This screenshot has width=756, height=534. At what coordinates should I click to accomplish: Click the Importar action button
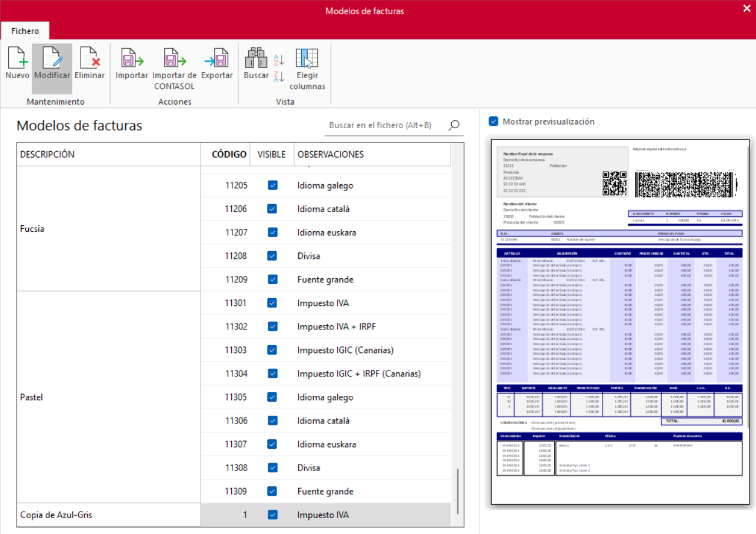click(x=132, y=64)
